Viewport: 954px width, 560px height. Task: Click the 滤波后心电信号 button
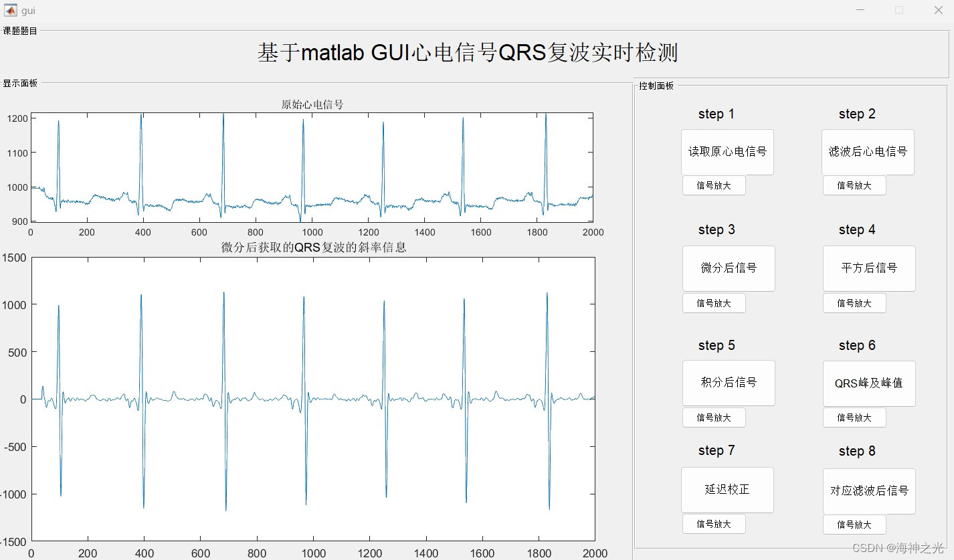pyautogui.click(x=868, y=152)
